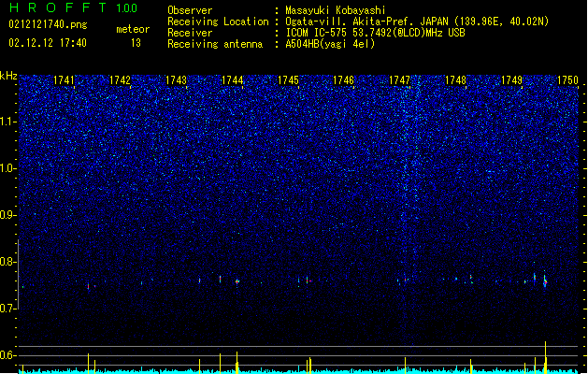Image resolution: width=588 pixels, height=374 pixels.
Task: Click the kHz axis unit label
Action: pos(8,76)
